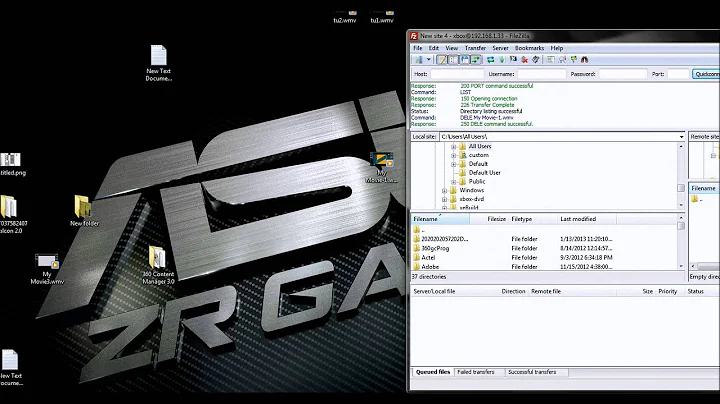This screenshot has height=404, width=720.
Task: Switch to the Failed transfers tab
Action: coord(476,372)
